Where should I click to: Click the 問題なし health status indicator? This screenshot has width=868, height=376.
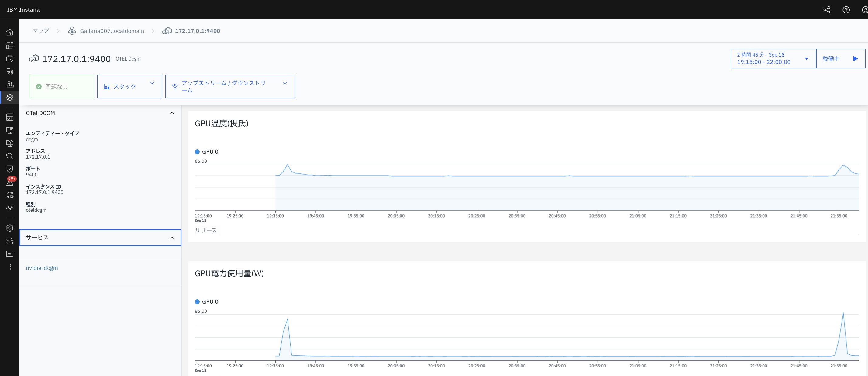click(x=61, y=86)
